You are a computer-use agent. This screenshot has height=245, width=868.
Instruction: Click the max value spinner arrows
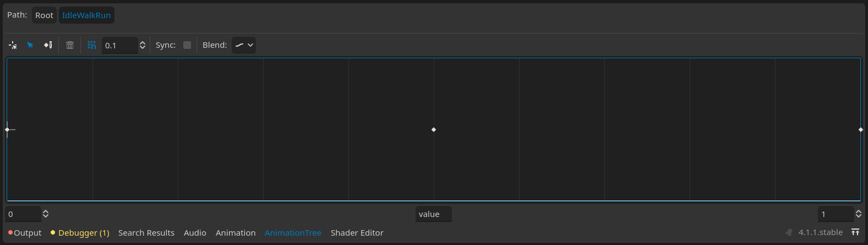click(859, 214)
